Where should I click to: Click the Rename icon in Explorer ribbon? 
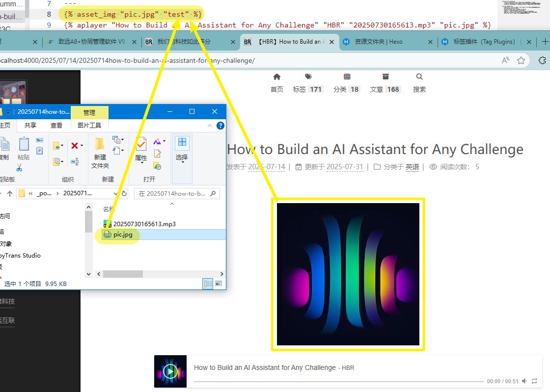[75, 161]
